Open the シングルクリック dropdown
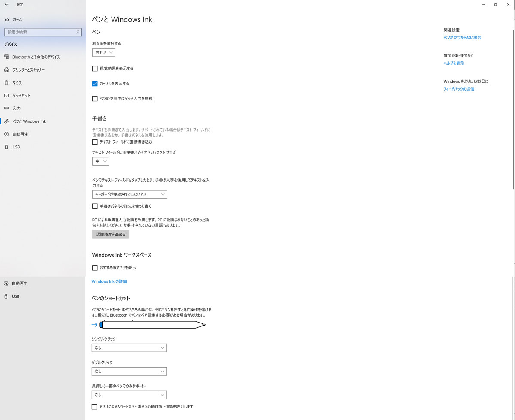 pos(129,348)
